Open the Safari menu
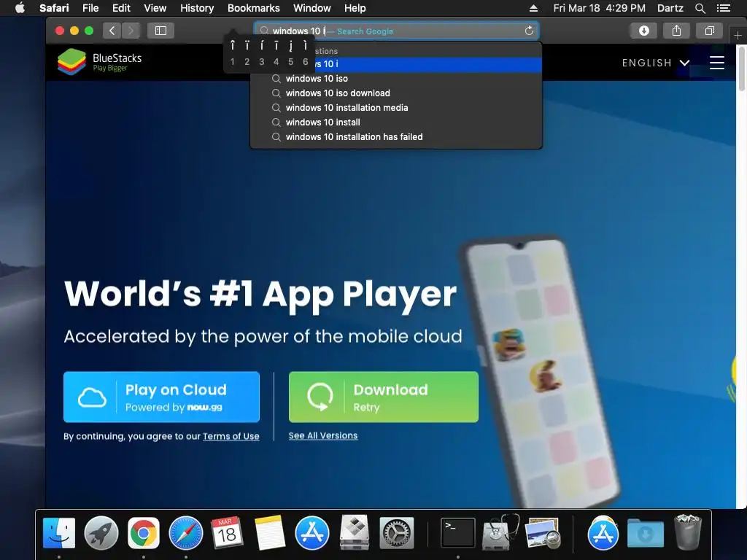This screenshot has height=560, width=747. click(x=54, y=8)
